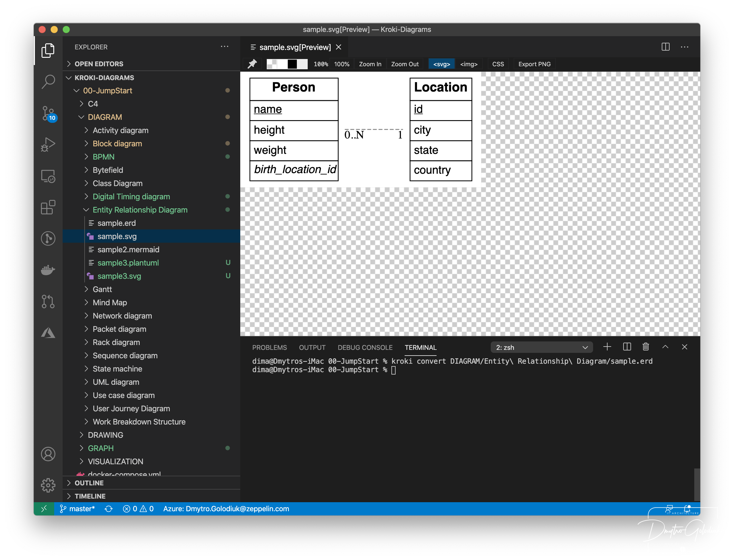Click the Zoom In button

click(370, 64)
